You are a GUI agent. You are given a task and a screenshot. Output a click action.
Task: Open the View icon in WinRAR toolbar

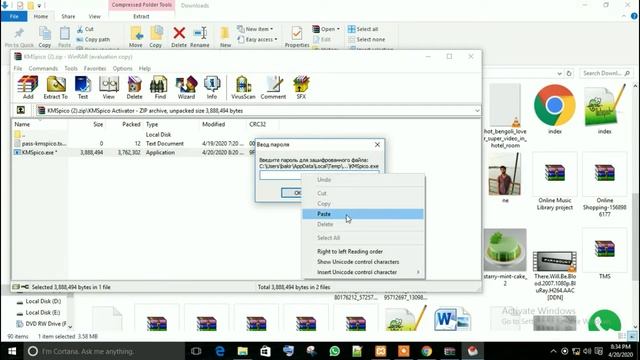[109, 87]
